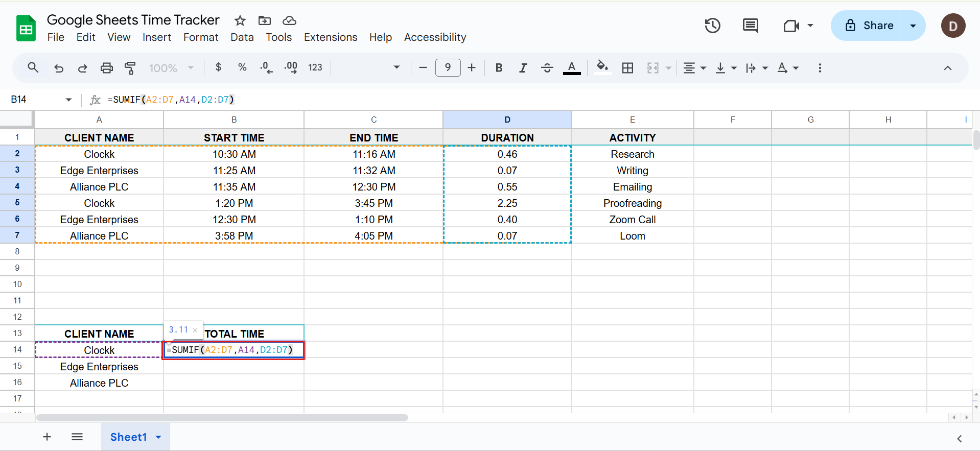Open the Accessibility menu
980x451 pixels.
pyautogui.click(x=435, y=37)
